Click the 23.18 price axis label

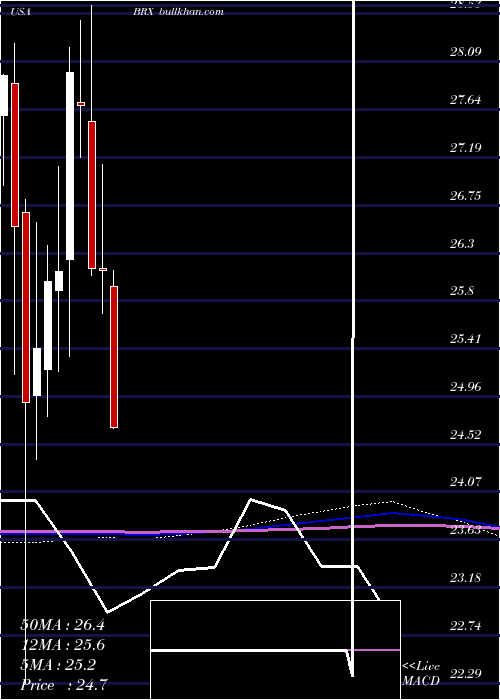click(466, 578)
